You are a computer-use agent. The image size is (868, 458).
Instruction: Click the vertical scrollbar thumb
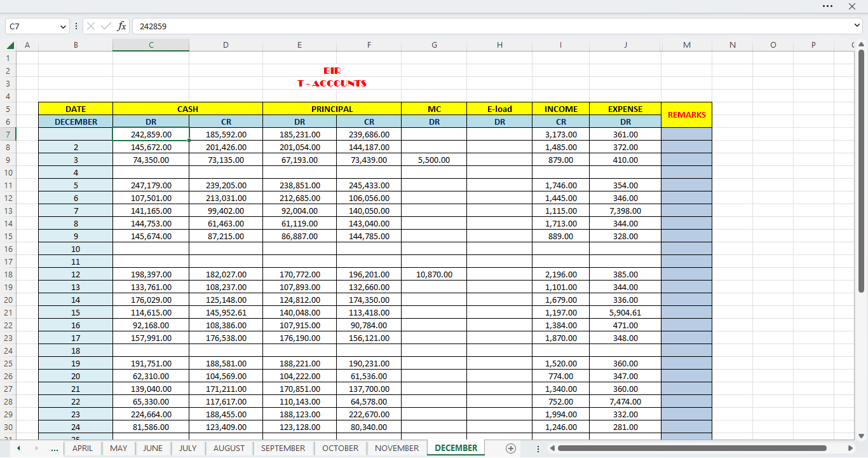pos(862,172)
